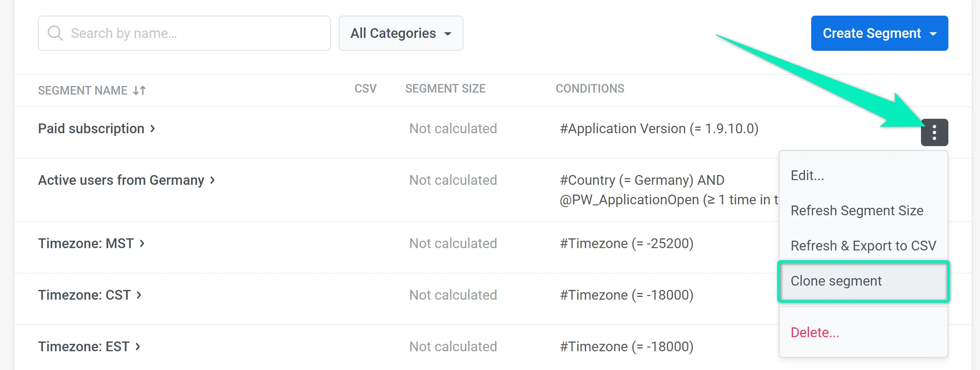This screenshot has width=980, height=370.
Task: Open the Paid subscription segment
Action: click(91, 129)
